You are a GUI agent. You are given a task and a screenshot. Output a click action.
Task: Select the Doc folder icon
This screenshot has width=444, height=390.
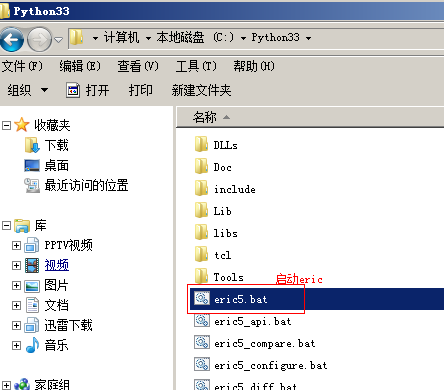201,166
